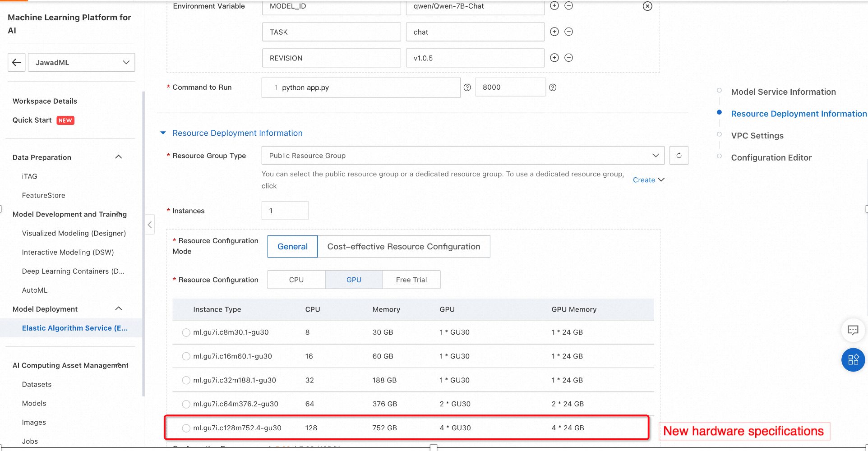Remove the REVISION environment variable row

click(x=569, y=58)
